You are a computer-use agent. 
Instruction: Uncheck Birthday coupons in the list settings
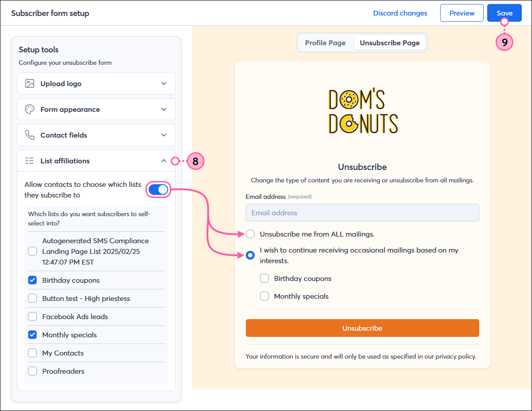32,280
